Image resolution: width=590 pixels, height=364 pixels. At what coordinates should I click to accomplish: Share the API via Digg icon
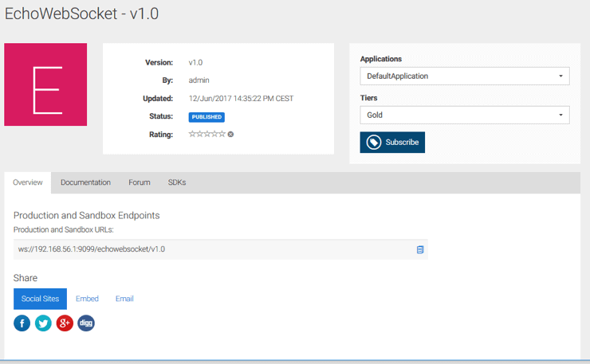tap(86, 323)
